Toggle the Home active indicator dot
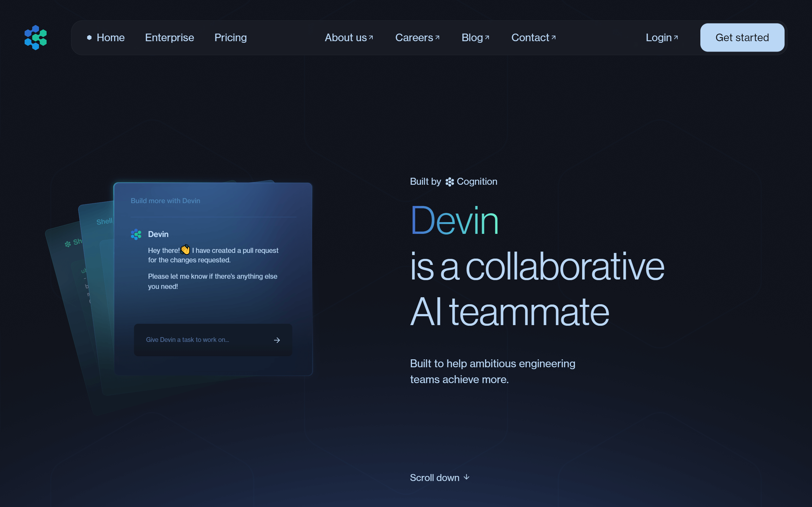The width and height of the screenshot is (812, 507). [89, 37]
